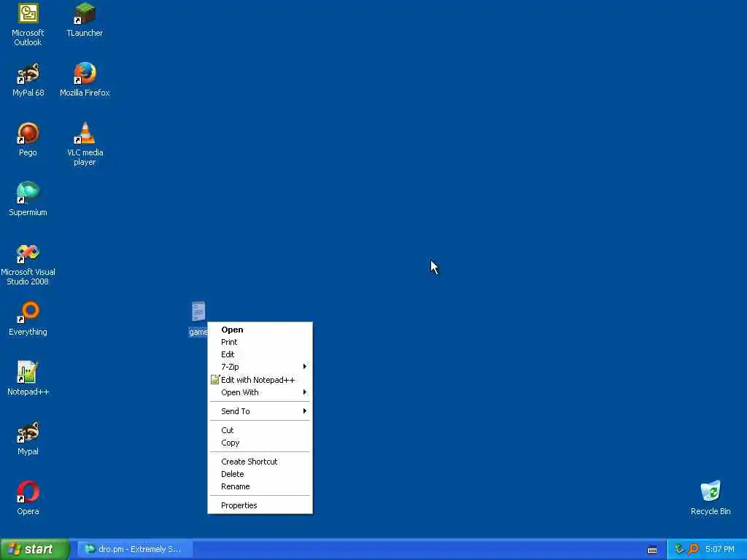
Task: Expand the Open With submenu
Action: [x=260, y=392]
